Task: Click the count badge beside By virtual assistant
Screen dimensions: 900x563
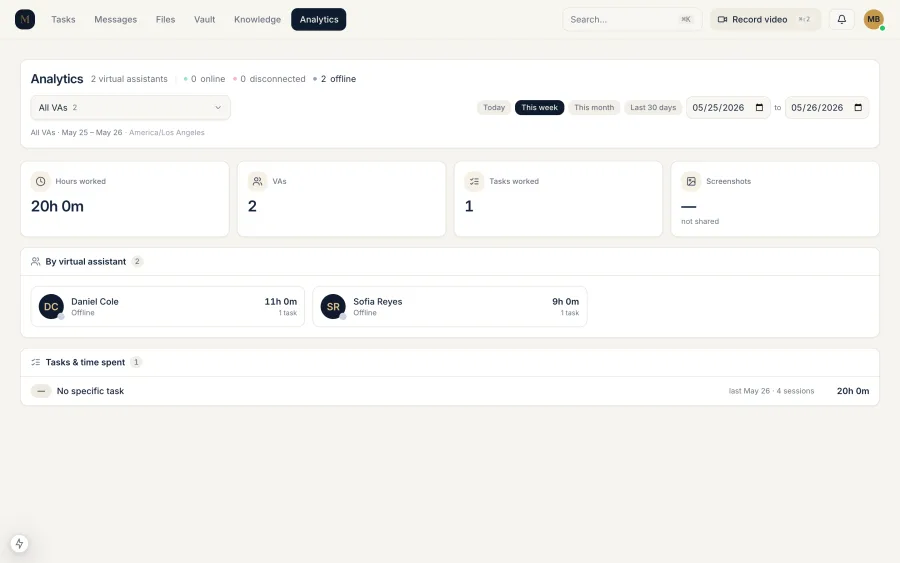Action: point(137,261)
